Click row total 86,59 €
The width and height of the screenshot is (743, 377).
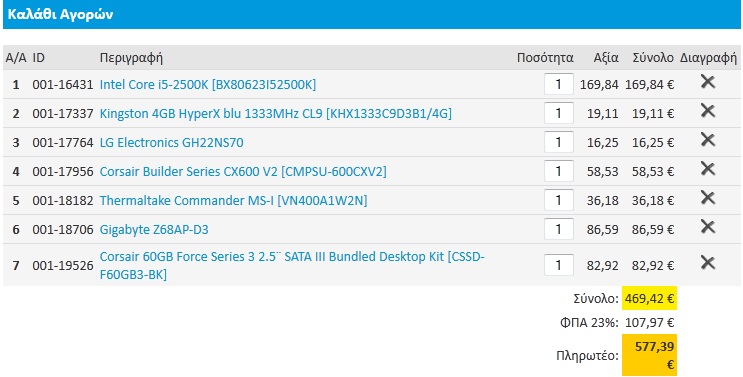pyautogui.click(x=653, y=230)
